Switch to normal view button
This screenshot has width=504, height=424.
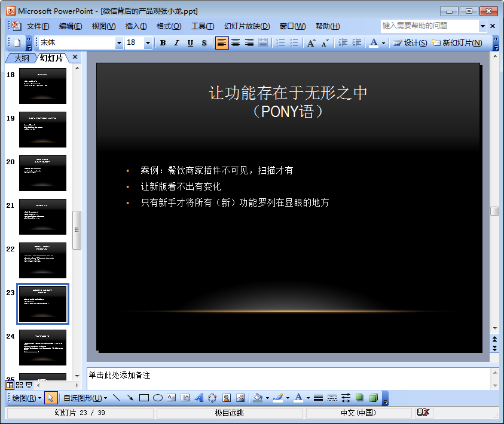pos(10,385)
